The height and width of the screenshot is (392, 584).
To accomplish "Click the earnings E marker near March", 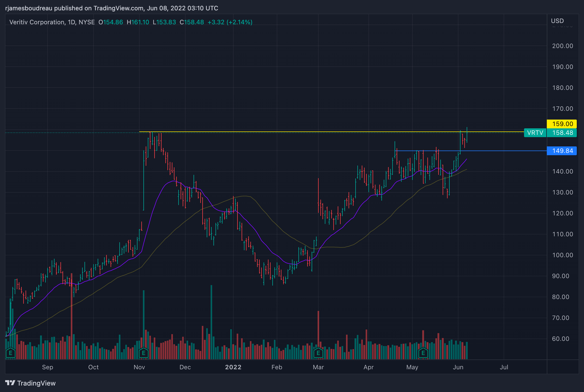I will [x=318, y=353].
